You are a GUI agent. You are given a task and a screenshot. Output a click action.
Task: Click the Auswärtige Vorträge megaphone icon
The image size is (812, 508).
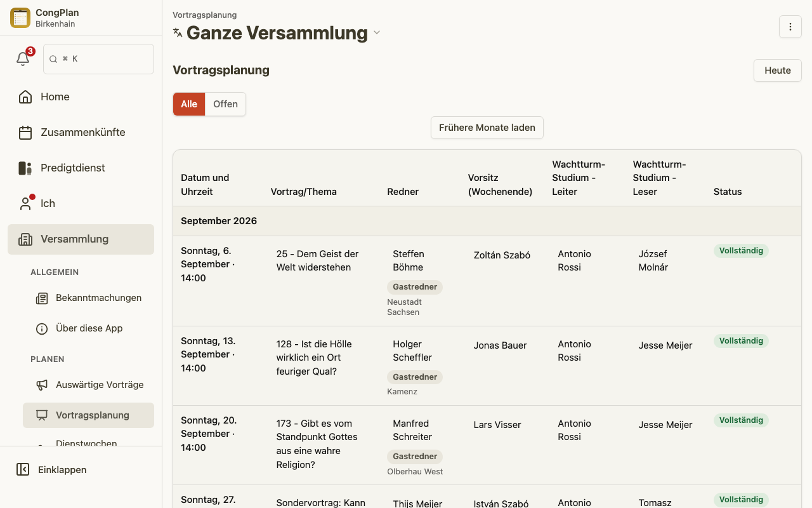coord(42,385)
